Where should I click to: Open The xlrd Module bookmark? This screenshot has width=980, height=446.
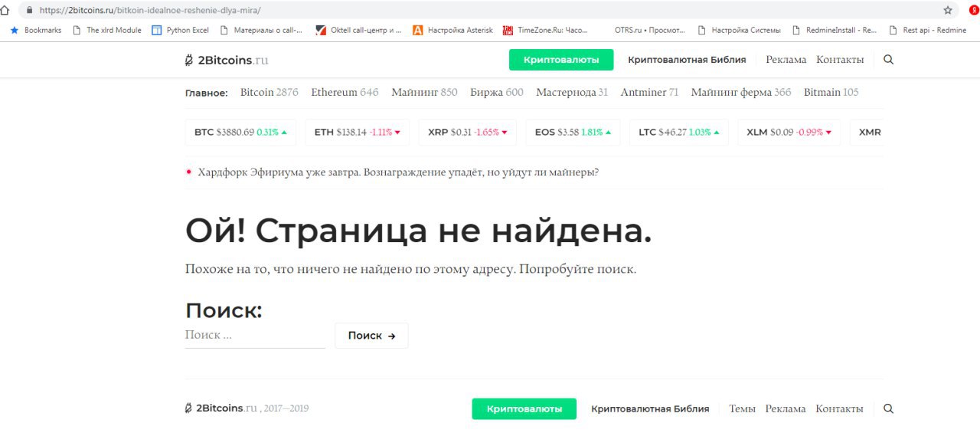coord(106,31)
